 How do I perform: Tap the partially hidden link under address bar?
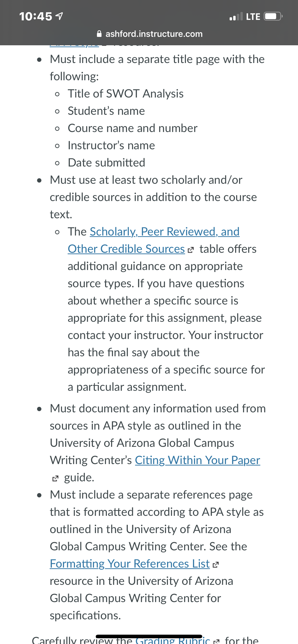[x=75, y=46]
